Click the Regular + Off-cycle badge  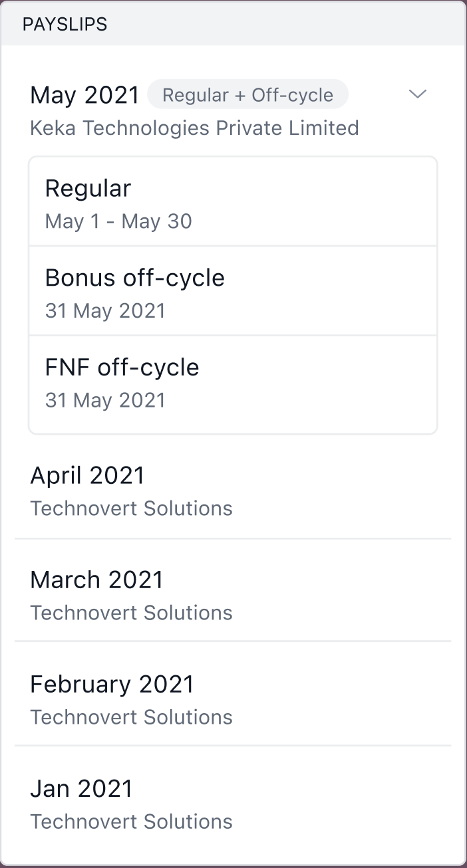[247, 94]
